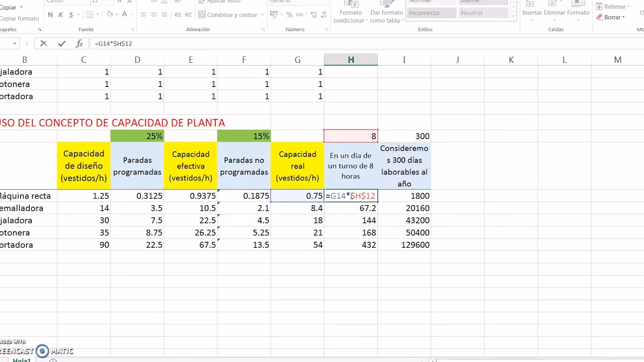Underline text using the S icon
The image size is (644, 362).
[x=71, y=14]
